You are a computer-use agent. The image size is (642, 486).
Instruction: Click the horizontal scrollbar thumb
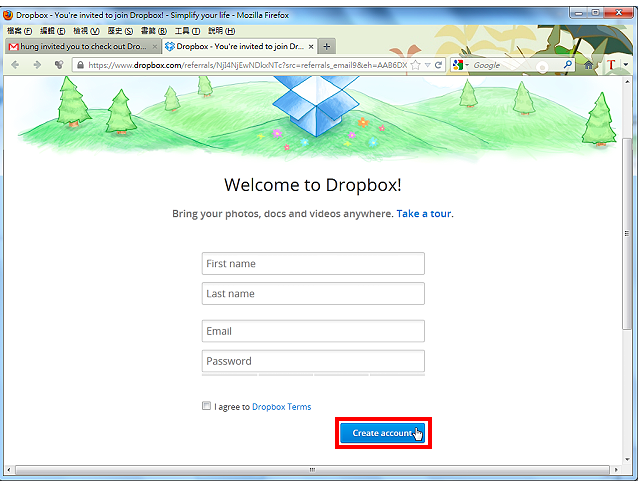pos(312,470)
